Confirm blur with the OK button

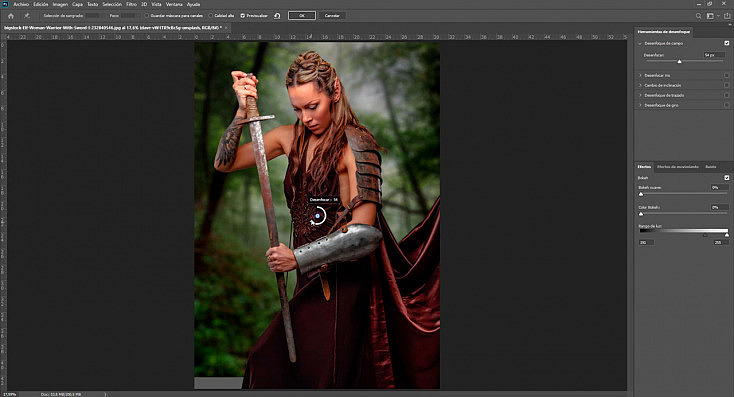[302, 15]
